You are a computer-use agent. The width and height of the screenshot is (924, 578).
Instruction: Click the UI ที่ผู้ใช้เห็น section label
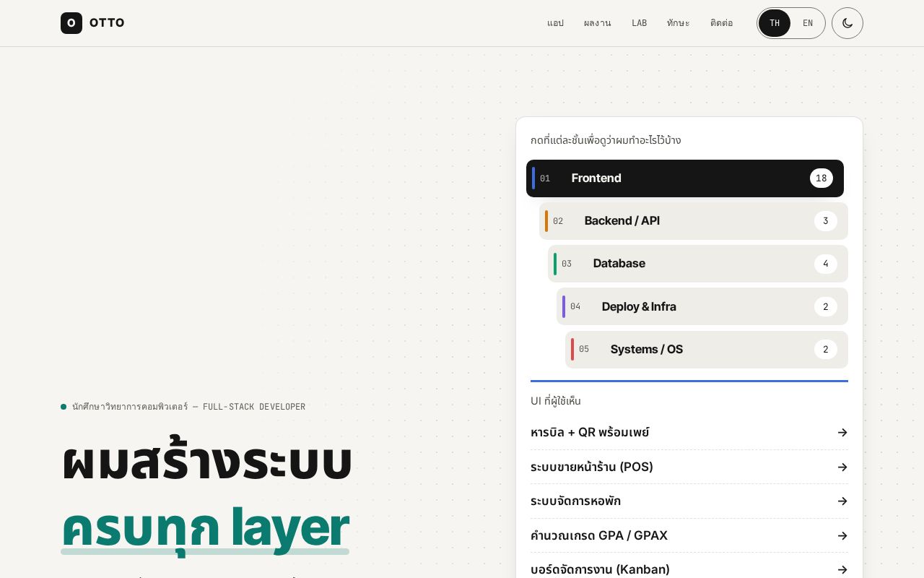click(556, 401)
